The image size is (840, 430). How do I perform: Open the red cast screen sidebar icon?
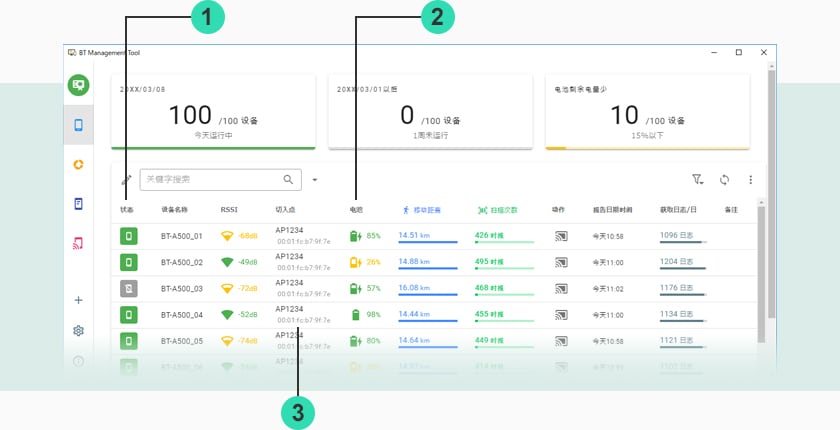coord(79,243)
